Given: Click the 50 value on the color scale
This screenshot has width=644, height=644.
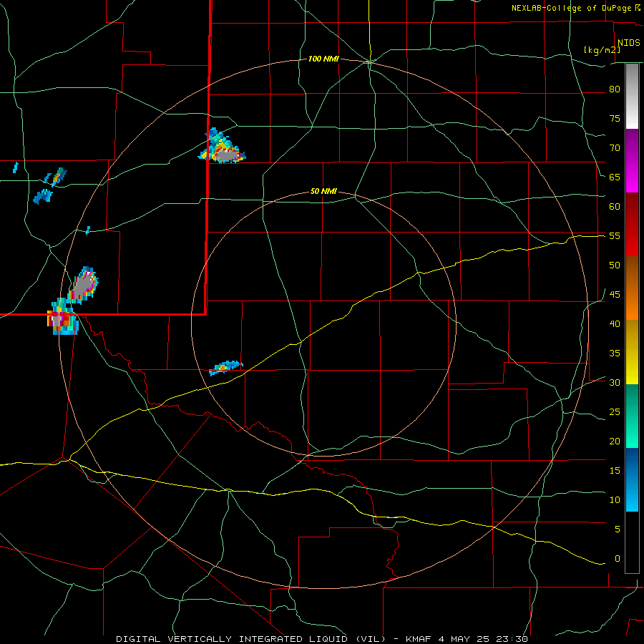Looking at the screenshot, I should (615, 265).
